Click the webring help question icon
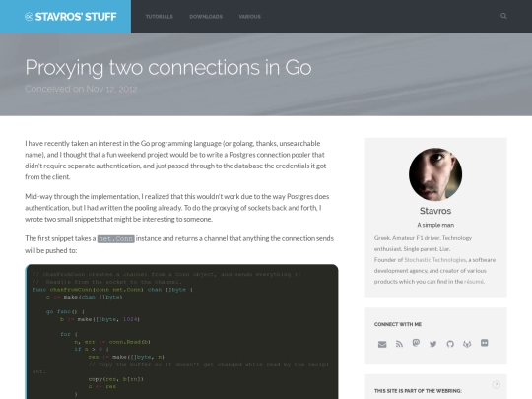 (x=496, y=385)
